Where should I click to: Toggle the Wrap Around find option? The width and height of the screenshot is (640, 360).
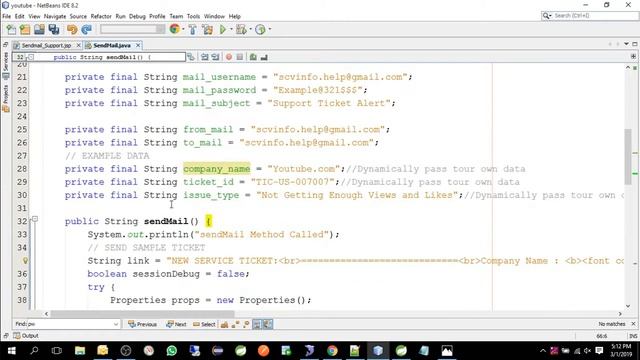coord(268,324)
